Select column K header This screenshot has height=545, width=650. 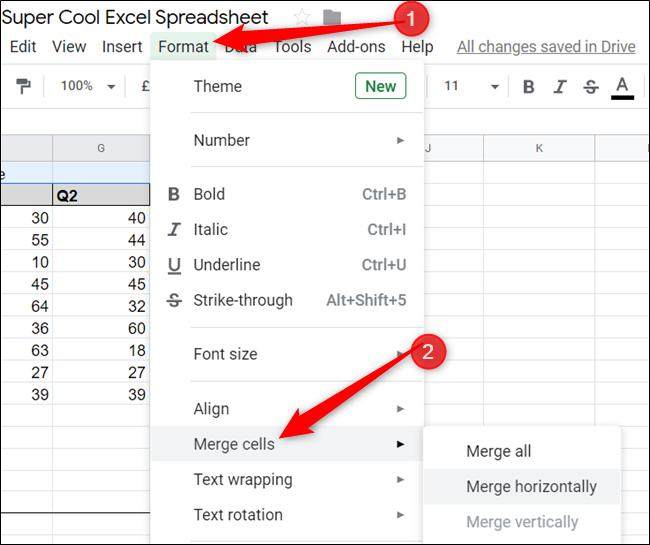click(x=539, y=148)
